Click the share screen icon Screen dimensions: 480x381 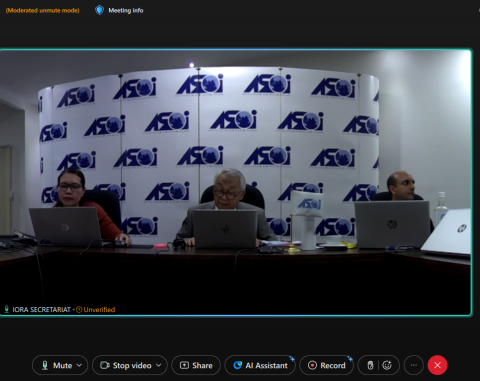(x=184, y=365)
